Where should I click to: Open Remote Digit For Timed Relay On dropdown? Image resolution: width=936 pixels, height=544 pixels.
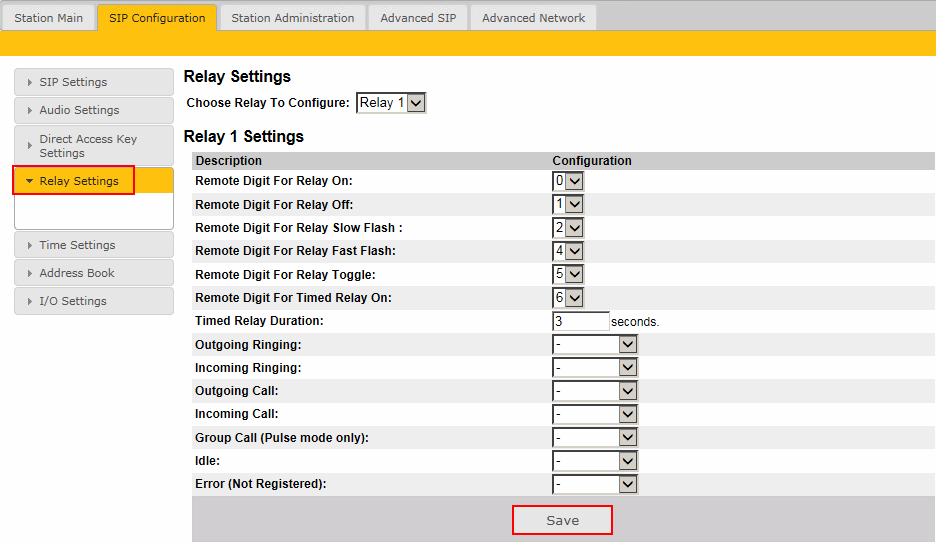coord(567,297)
